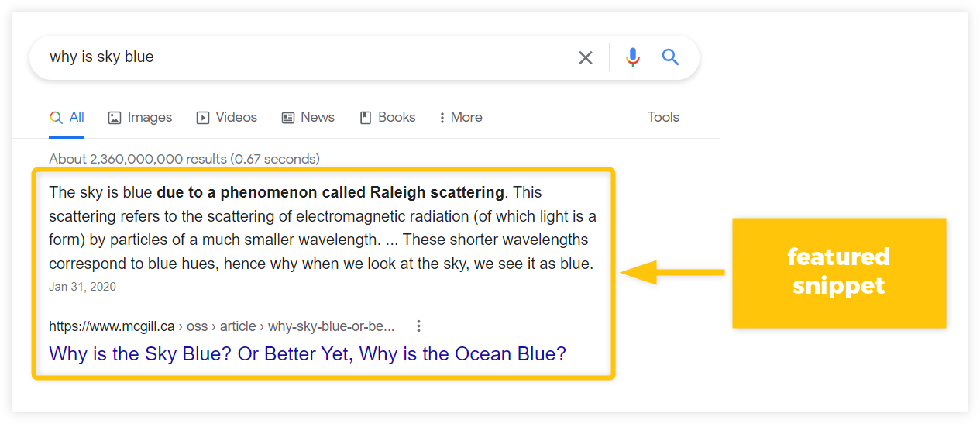Open the Tools options
Viewport: 980px width, 424px height.
[663, 117]
